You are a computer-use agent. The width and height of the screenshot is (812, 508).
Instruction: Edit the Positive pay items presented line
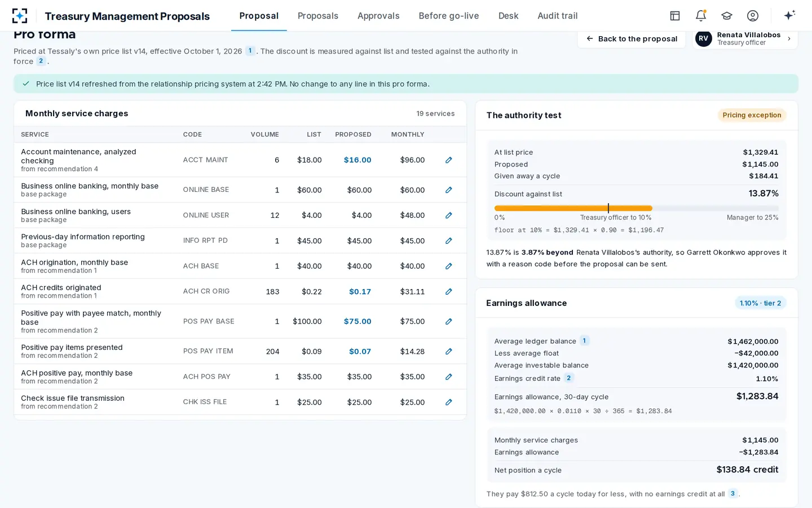(449, 352)
